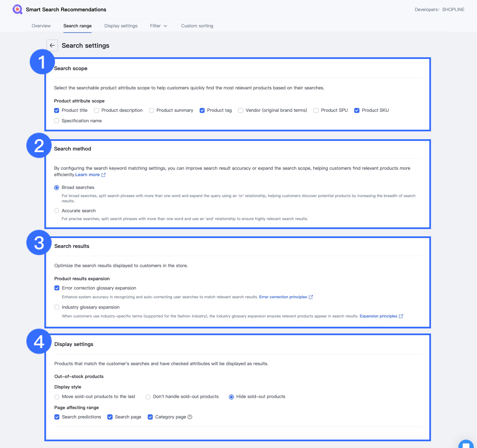Click the Category page help question icon
The height and width of the screenshot is (448, 477).
pyautogui.click(x=190, y=417)
